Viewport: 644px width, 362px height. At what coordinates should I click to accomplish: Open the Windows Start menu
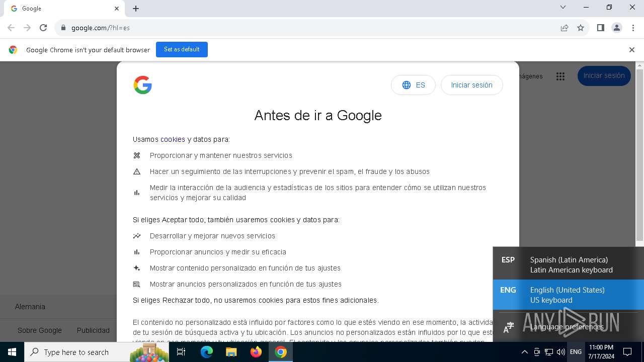[12, 352]
